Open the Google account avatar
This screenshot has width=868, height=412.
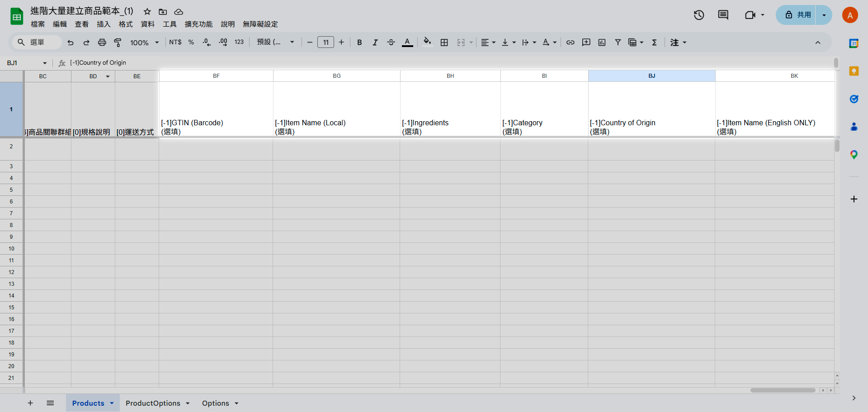[x=850, y=15]
